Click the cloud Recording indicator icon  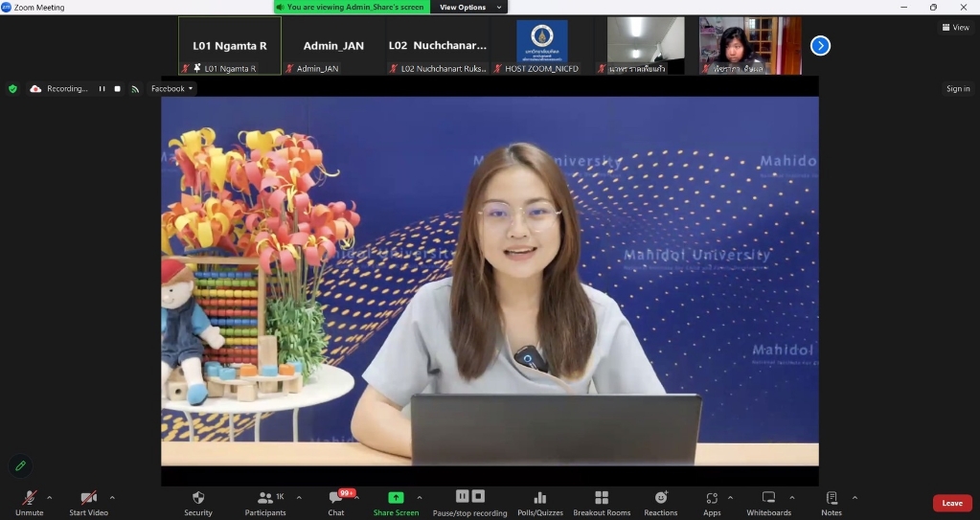coord(35,89)
